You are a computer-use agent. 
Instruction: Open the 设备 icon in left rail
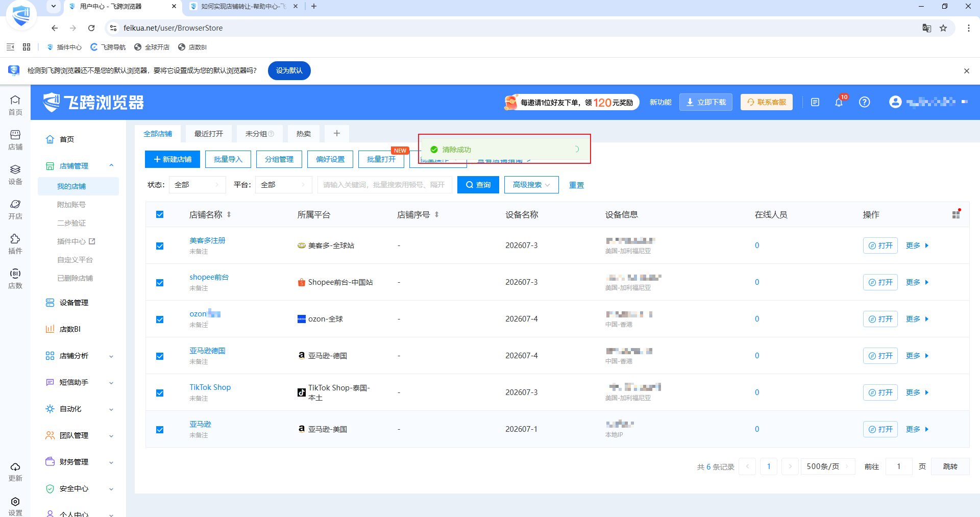pyautogui.click(x=15, y=175)
